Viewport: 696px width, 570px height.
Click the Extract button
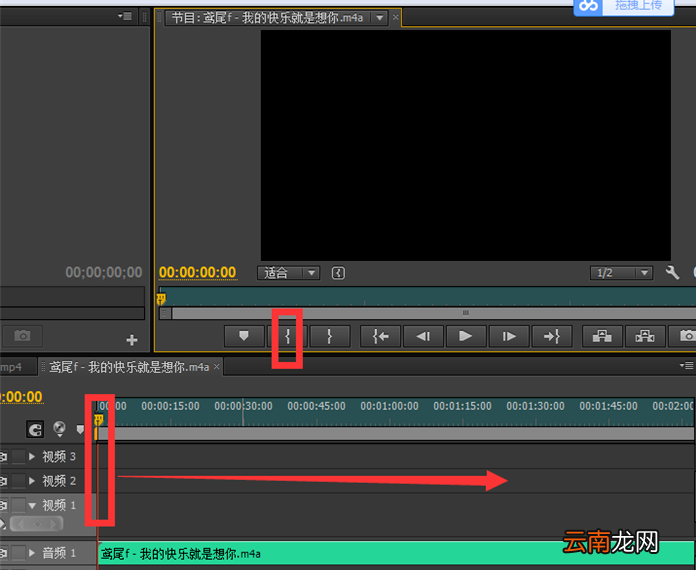coord(645,336)
